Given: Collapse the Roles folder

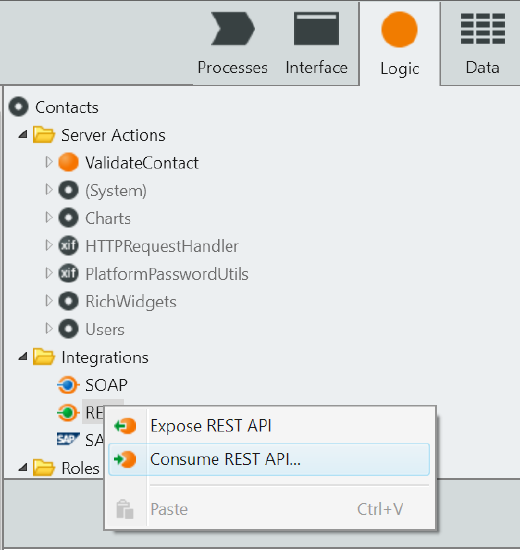Looking at the screenshot, I should pos(23,468).
